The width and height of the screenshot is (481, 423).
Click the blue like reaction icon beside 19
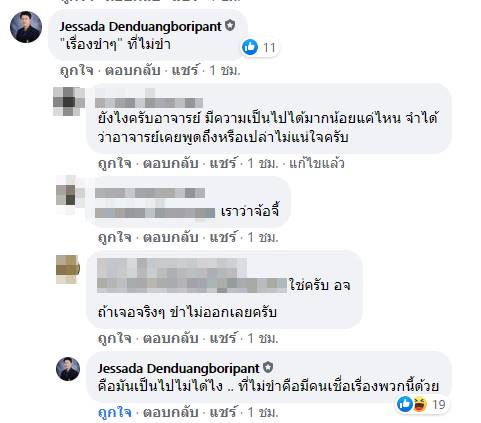click(405, 404)
